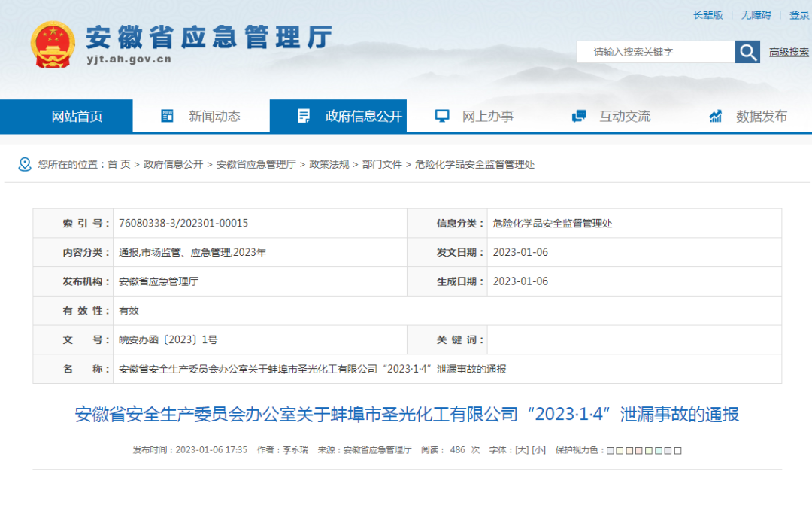Click 政府信息公开 in the breadcrumb trail
Viewport: 812px width, 511px height.
[x=174, y=164]
